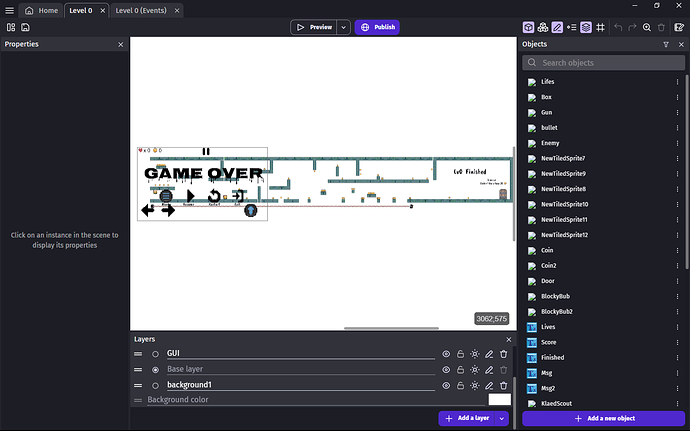Close the Layers panel
Viewport: 690px width, 431px height.
click(509, 339)
